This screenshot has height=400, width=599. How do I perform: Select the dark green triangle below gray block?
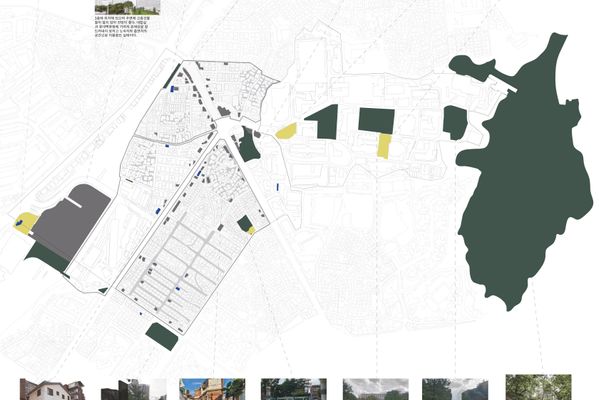pos(47,257)
